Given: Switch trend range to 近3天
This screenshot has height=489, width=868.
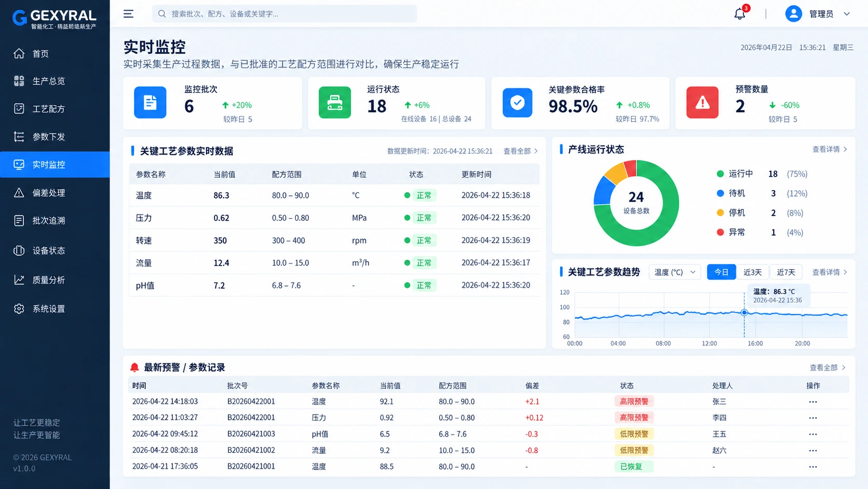Looking at the screenshot, I should tap(753, 272).
